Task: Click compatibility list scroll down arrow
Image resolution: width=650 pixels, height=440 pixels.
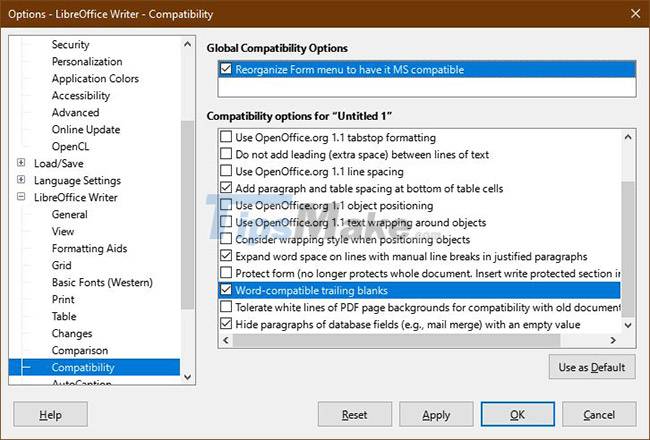Action: [x=628, y=326]
